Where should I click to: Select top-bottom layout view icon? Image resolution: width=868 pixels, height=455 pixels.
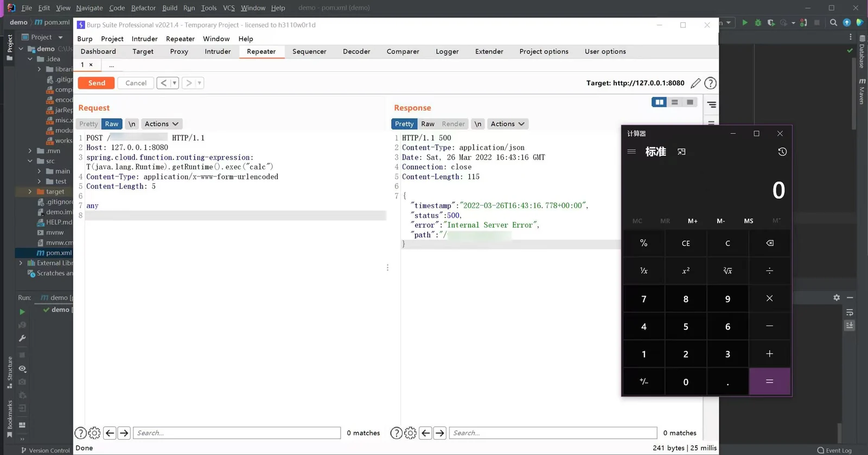click(674, 102)
